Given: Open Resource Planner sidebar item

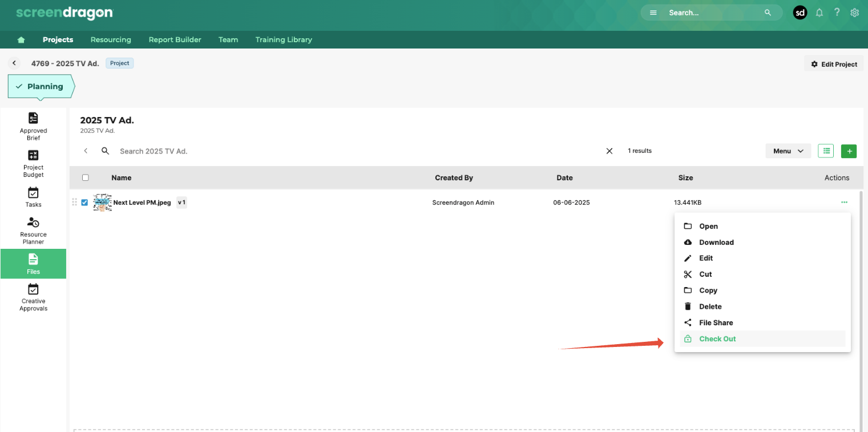Looking at the screenshot, I should point(33,231).
